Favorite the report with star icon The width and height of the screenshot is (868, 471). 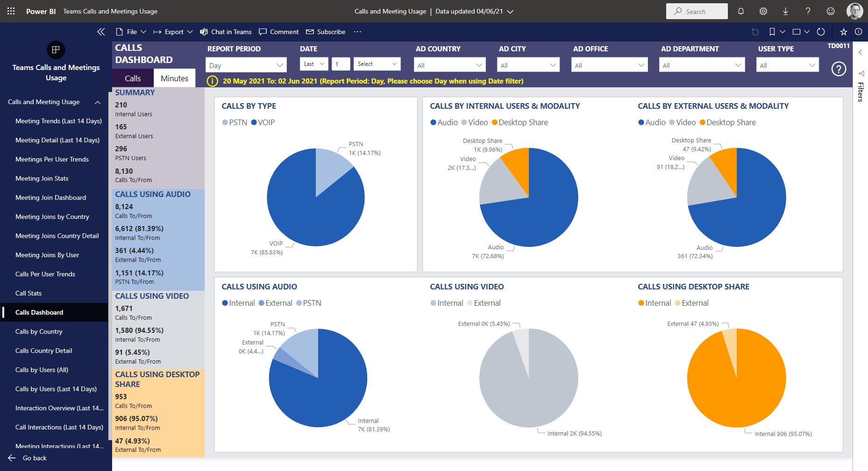[x=844, y=32]
